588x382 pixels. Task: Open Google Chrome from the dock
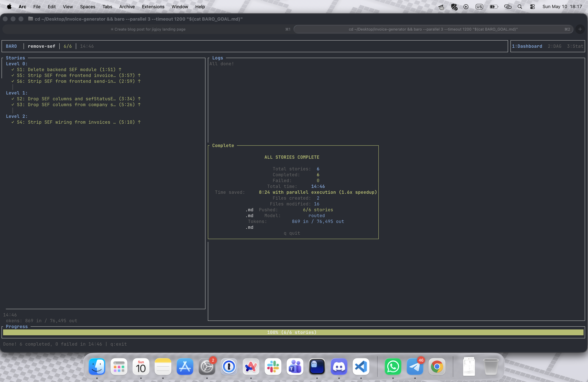(x=437, y=366)
